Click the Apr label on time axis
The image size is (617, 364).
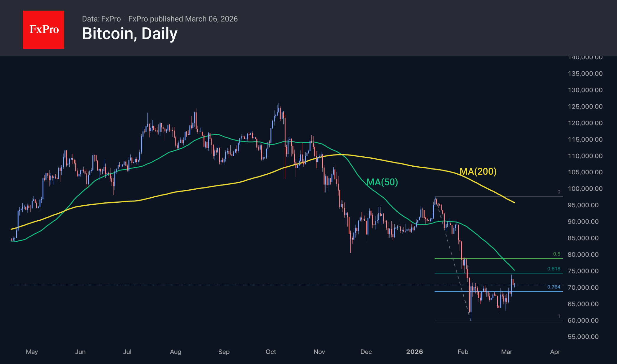(555, 352)
